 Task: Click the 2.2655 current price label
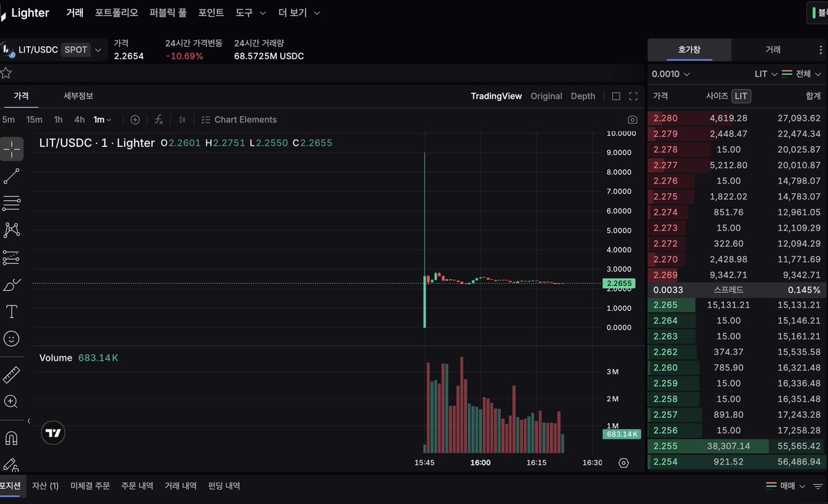coord(618,283)
